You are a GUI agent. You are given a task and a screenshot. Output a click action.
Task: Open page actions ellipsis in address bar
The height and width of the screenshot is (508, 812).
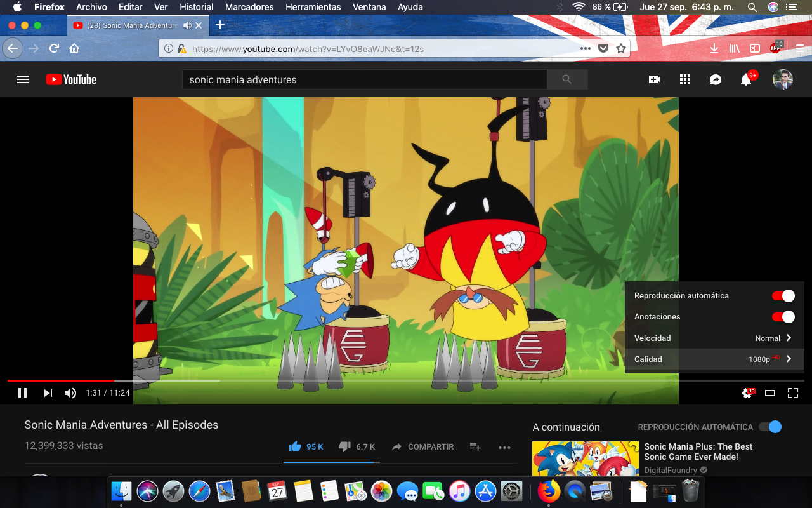(x=586, y=48)
